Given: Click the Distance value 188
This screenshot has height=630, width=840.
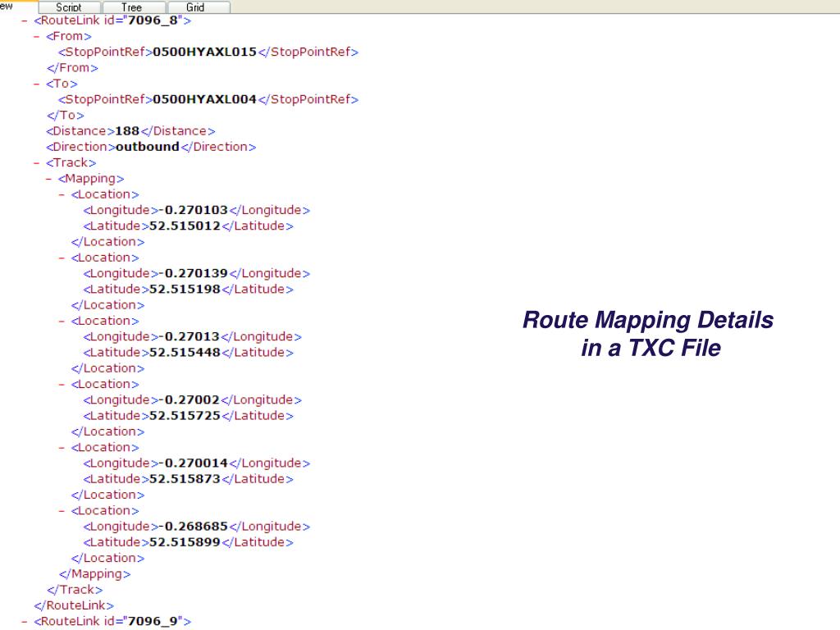Looking at the screenshot, I should (127, 130).
